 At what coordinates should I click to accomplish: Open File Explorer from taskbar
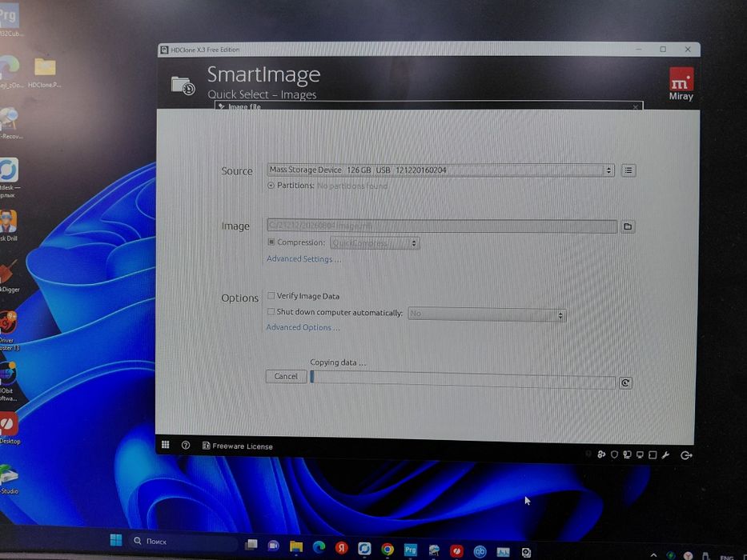296,546
